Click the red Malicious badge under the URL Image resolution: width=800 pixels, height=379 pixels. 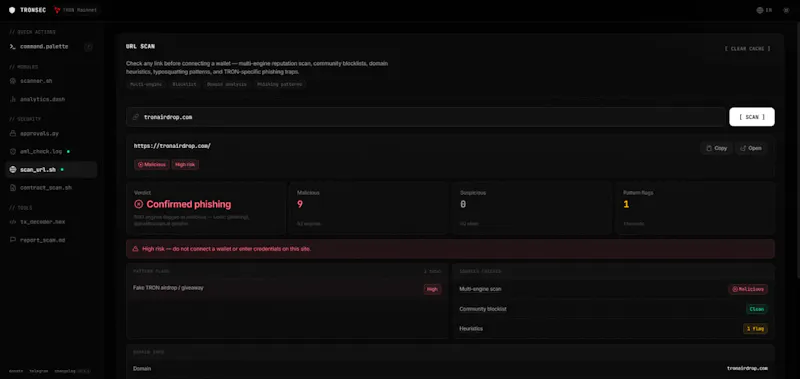152,165
